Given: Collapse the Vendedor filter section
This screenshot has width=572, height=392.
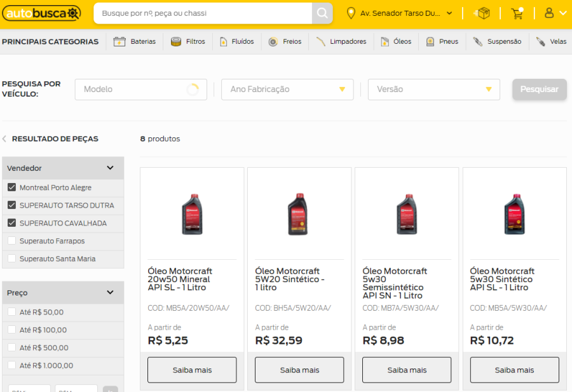Looking at the screenshot, I should [x=110, y=168].
